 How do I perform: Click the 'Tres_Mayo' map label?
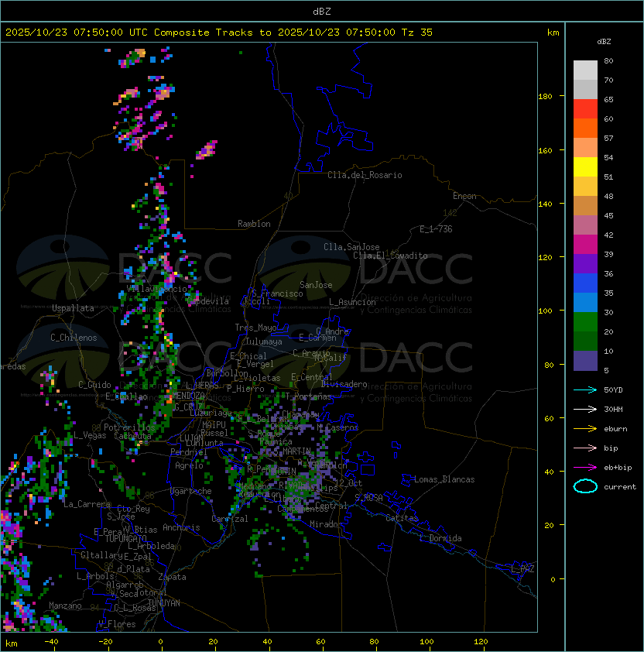coord(255,328)
